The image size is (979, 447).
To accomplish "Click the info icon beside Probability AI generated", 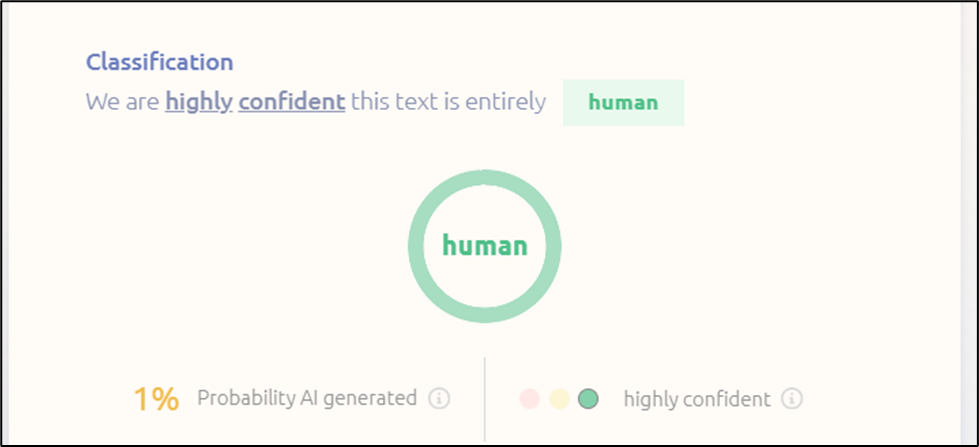I will click(439, 398).
